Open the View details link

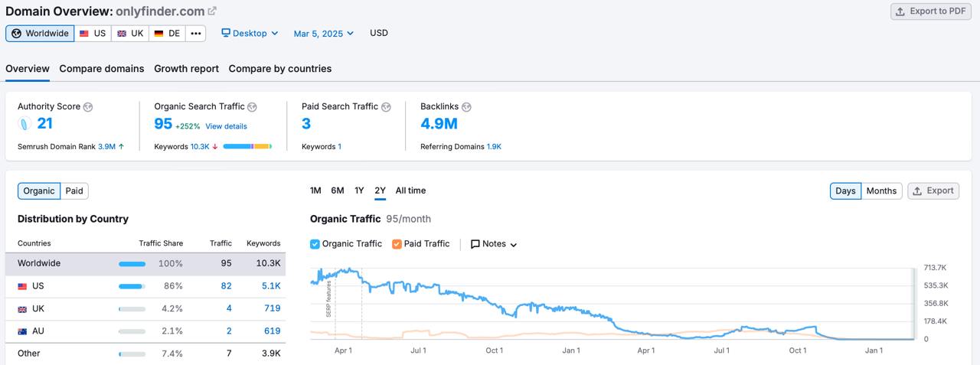click(x=226, y=126)
